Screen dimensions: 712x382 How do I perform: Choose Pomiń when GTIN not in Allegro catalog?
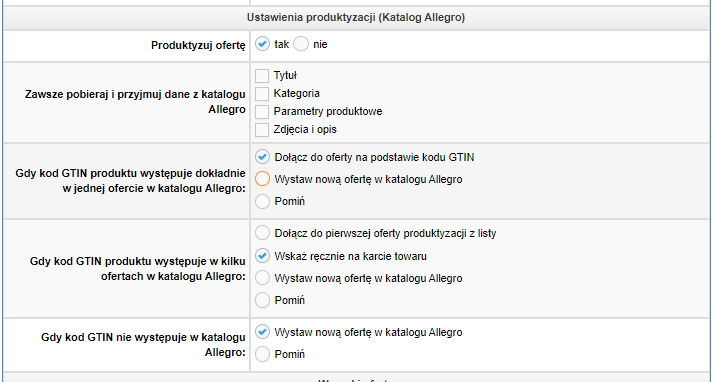click(x=262, y=354)
